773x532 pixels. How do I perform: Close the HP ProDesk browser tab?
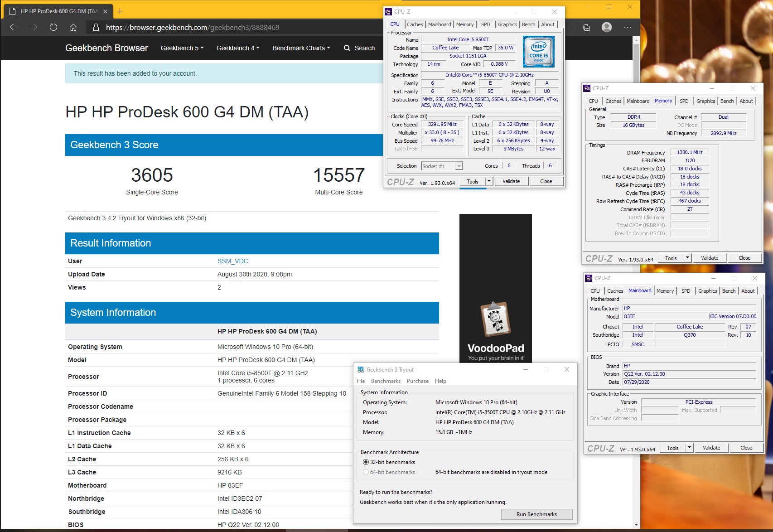(x=106, y=11)
